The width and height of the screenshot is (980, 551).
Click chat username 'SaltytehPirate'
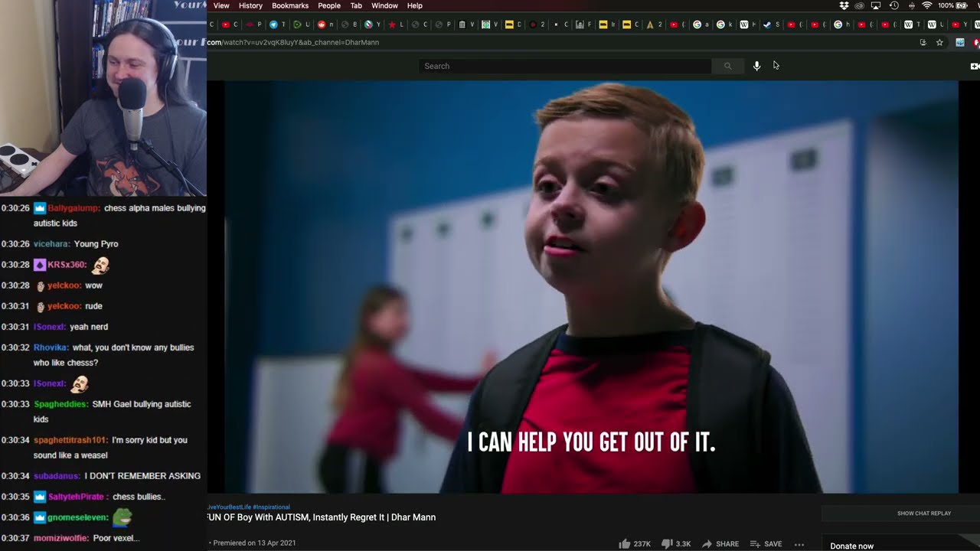(77, 497)
